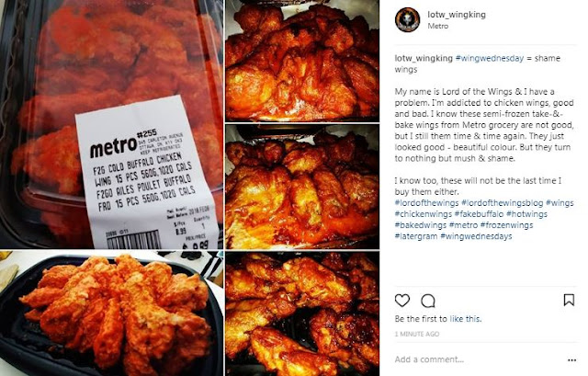Click the Metro packaged wings label photo
The image size is (588, 376).
pos(111,124)
